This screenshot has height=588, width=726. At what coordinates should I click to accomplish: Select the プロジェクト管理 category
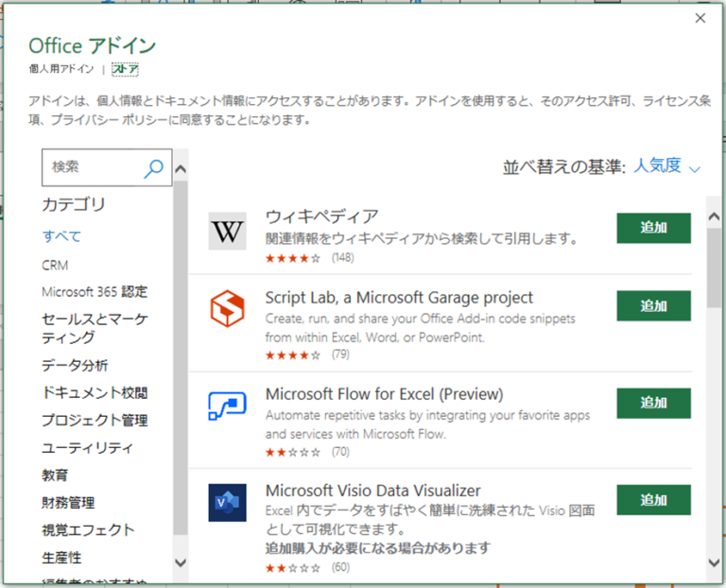pyautogui.click(x=95, y=420)
